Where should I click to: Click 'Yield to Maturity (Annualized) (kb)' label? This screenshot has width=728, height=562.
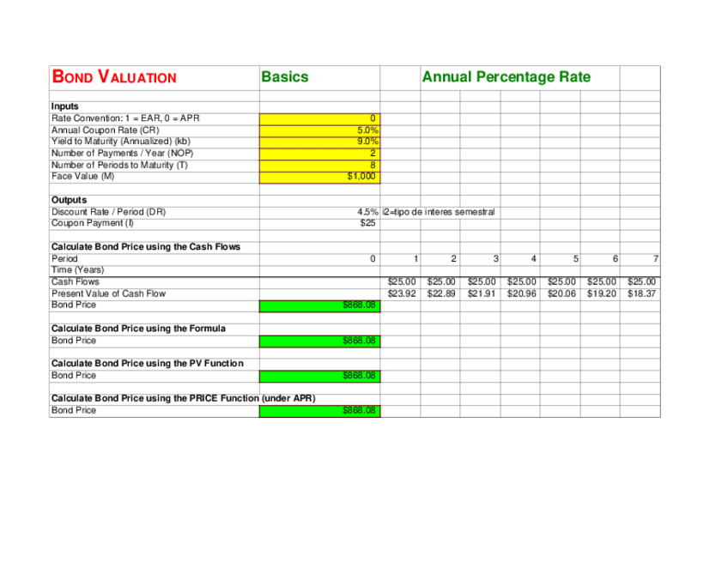point(121,142)
